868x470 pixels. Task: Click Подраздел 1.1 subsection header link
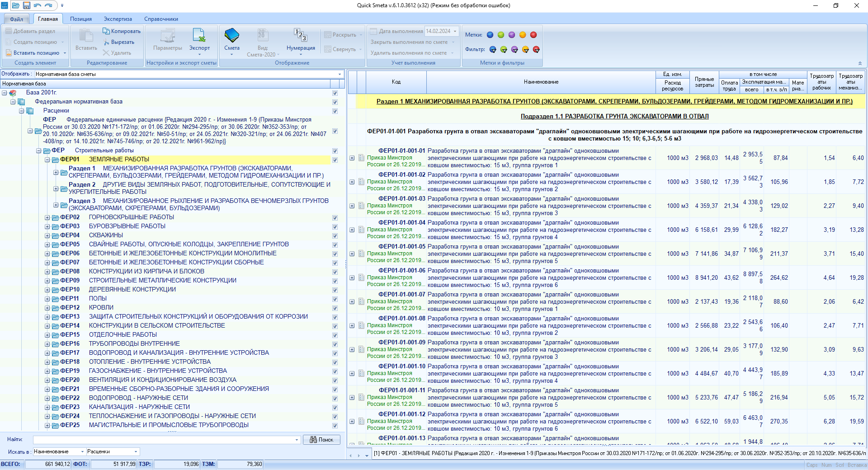click(x=614, y=116)
